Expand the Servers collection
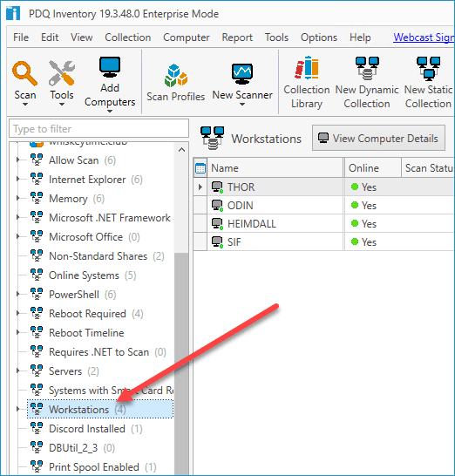The width and height of the screenshot is (455, 476). click(17, 371)
